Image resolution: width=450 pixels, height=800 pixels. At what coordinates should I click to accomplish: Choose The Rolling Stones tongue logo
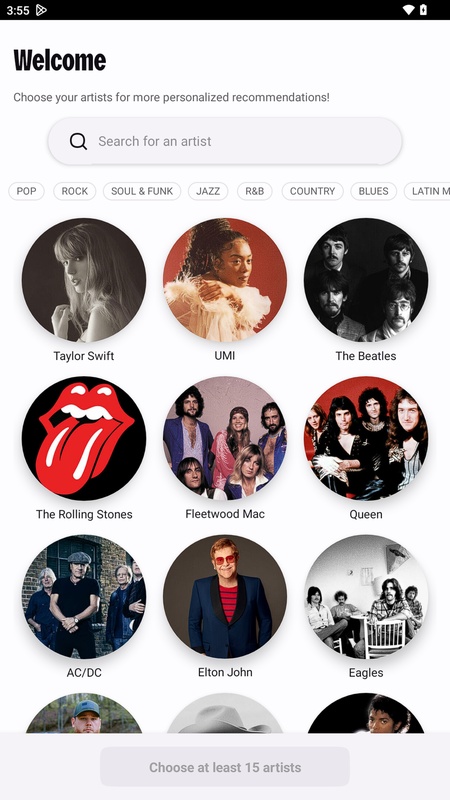[x=84, y=438]
